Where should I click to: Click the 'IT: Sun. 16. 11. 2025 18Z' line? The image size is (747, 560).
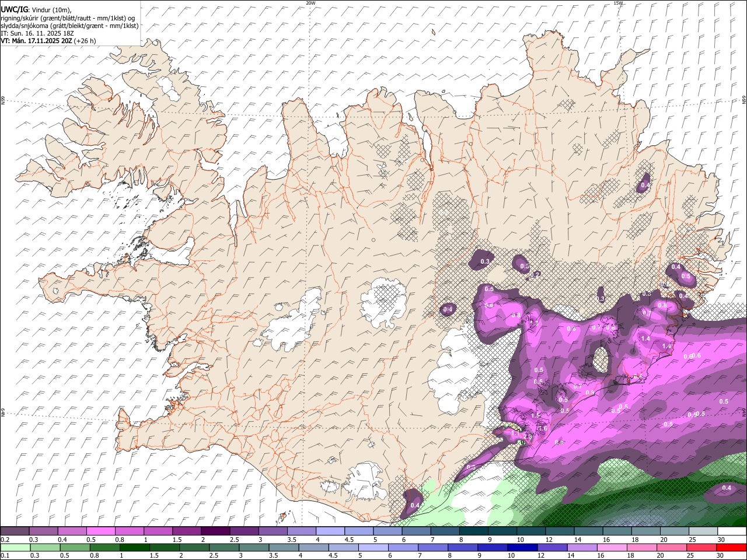(x=38, y=33)
